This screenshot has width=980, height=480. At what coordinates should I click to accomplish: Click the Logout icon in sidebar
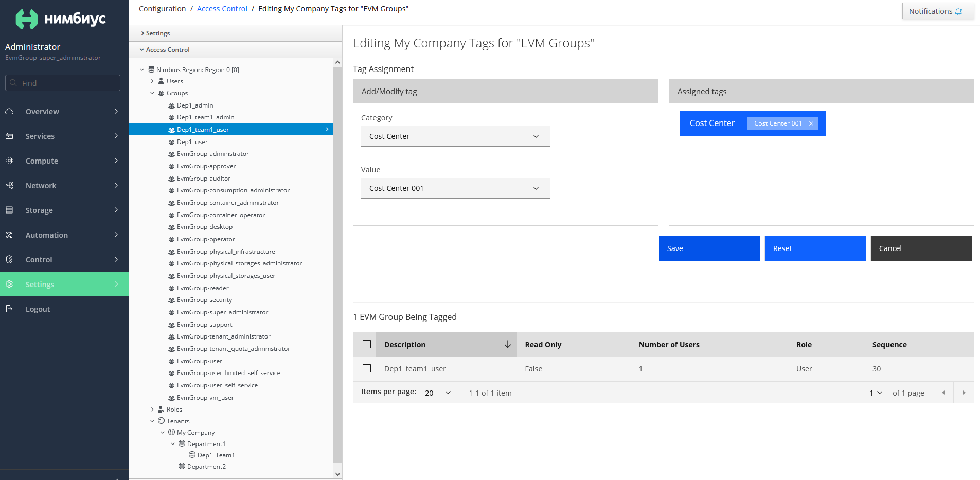pos(9,309)
